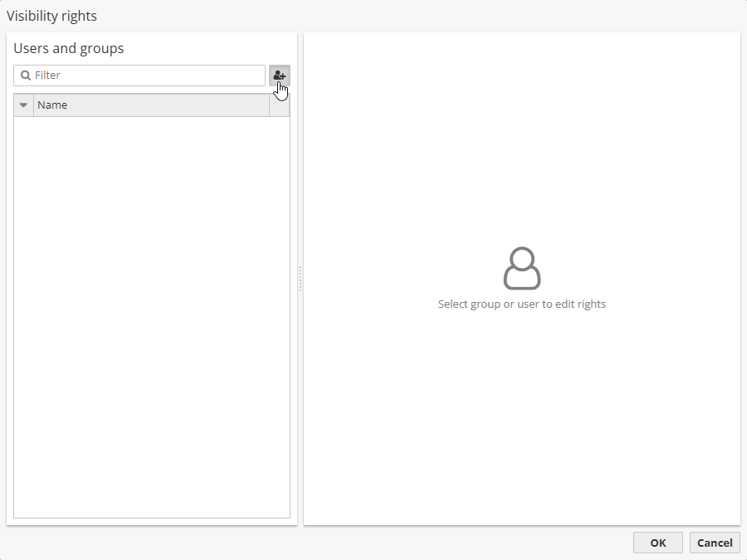This screenshot has width=747, height=560.
Task: Click the 'Users and groups' heading
Action: (69, 48)
